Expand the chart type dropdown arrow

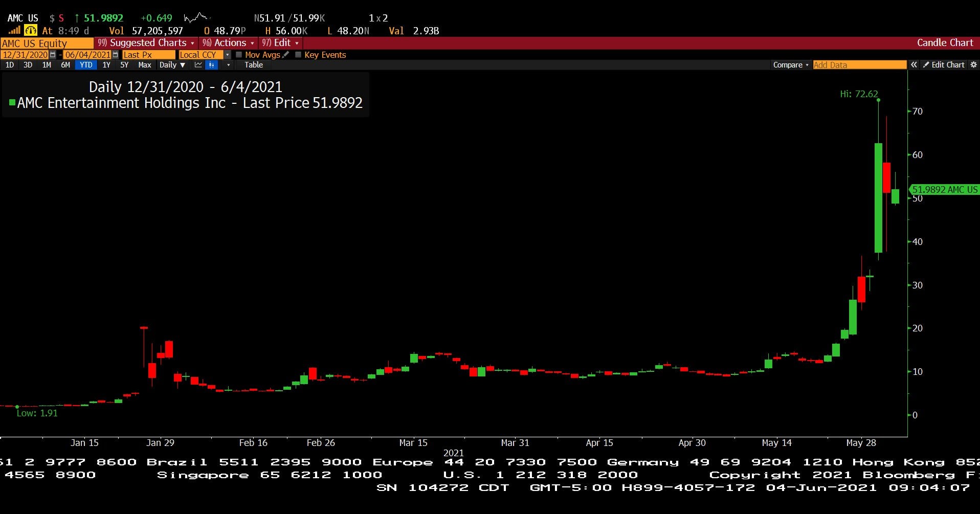coord(228,65)
